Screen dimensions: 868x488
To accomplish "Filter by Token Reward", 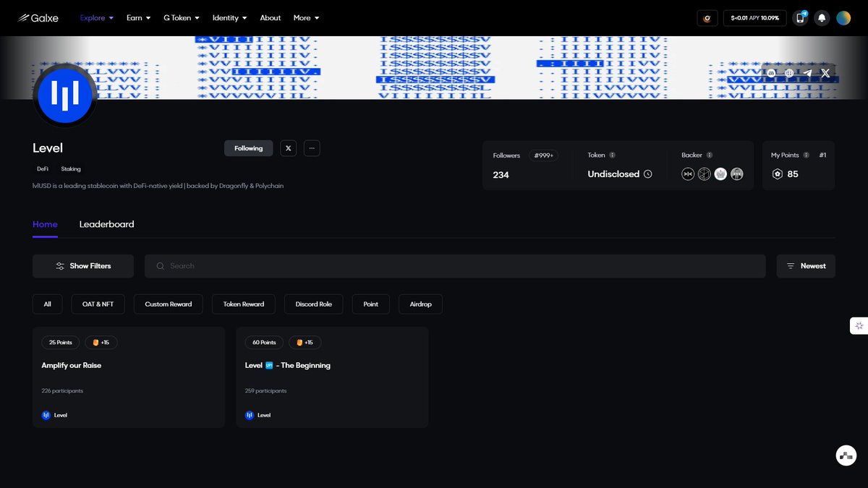I will 244,304.
